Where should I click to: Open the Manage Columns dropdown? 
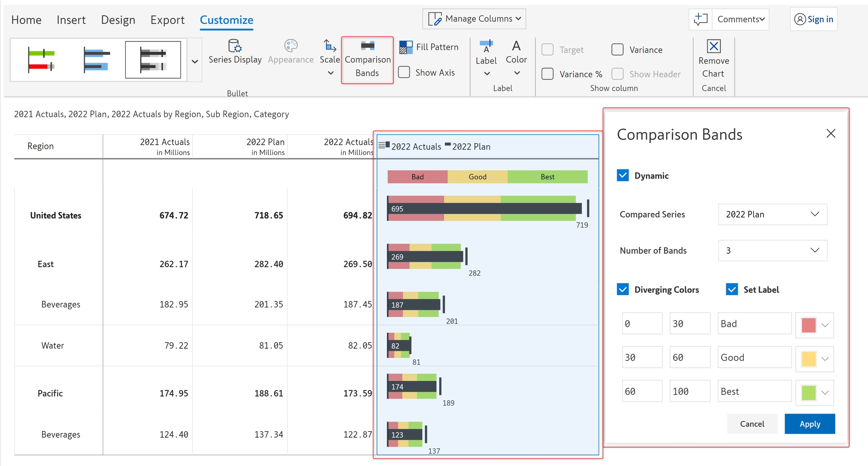[x=474, y=19]
